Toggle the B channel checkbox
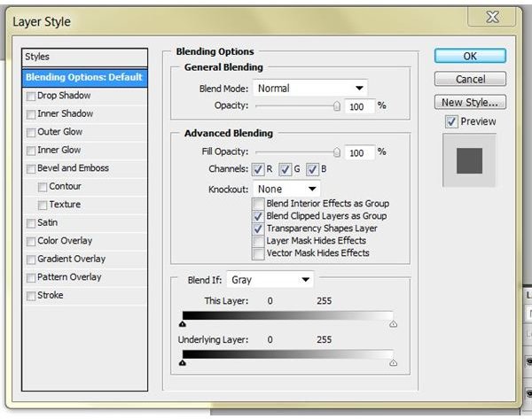This screenshot has height=419, width=532. [x=312, y=169]
